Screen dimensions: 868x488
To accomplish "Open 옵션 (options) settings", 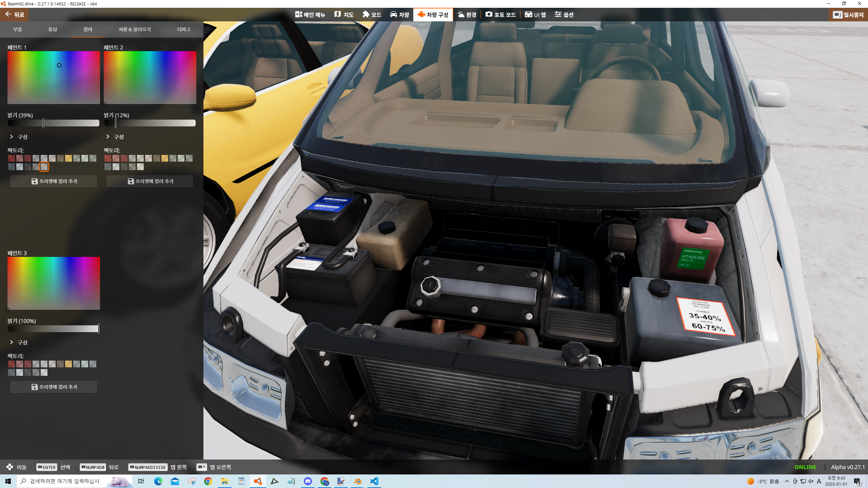I will 564,15.
